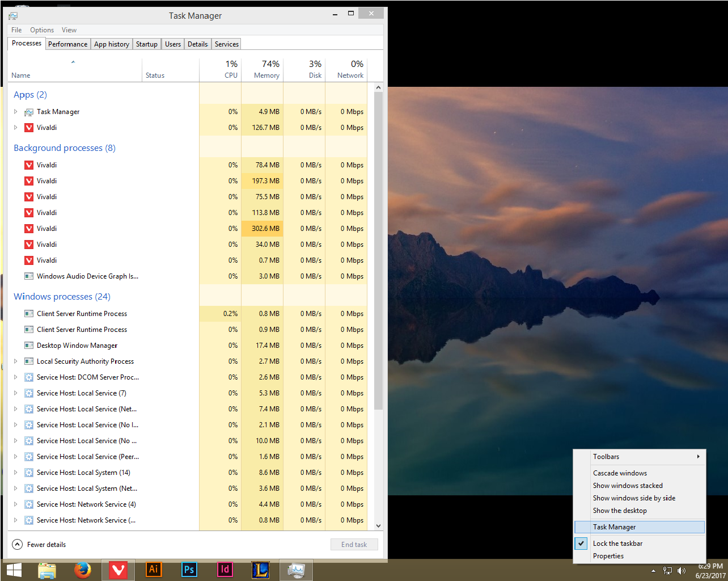Switch to the Performance tab
Image resolution: width=728 pixels, height=581 pixels.
(x=67, y=44)
